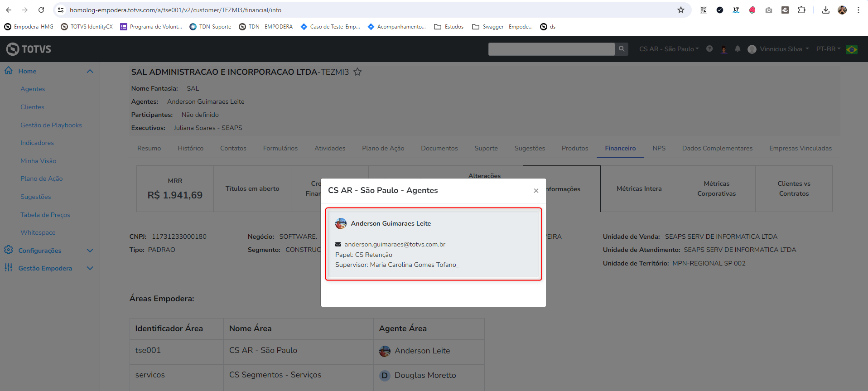Reload the browser page
The image size is (868, 391).
click(x=41, y=10)
